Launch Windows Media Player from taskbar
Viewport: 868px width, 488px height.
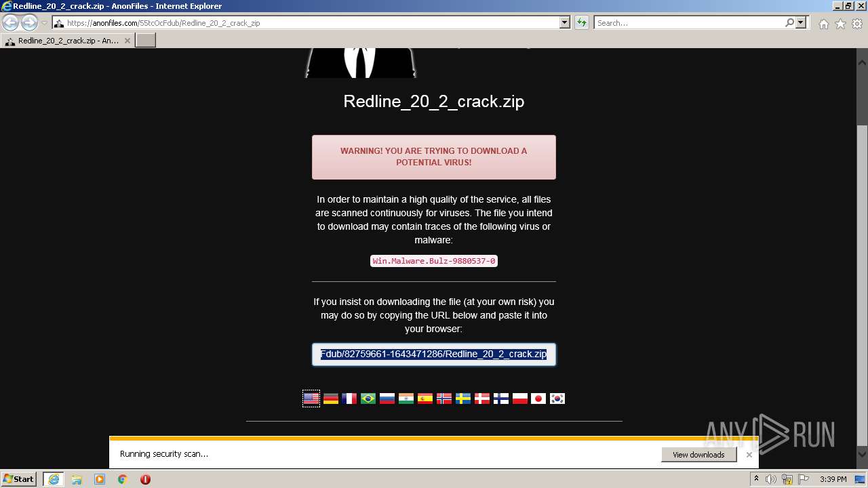[100, 479]
